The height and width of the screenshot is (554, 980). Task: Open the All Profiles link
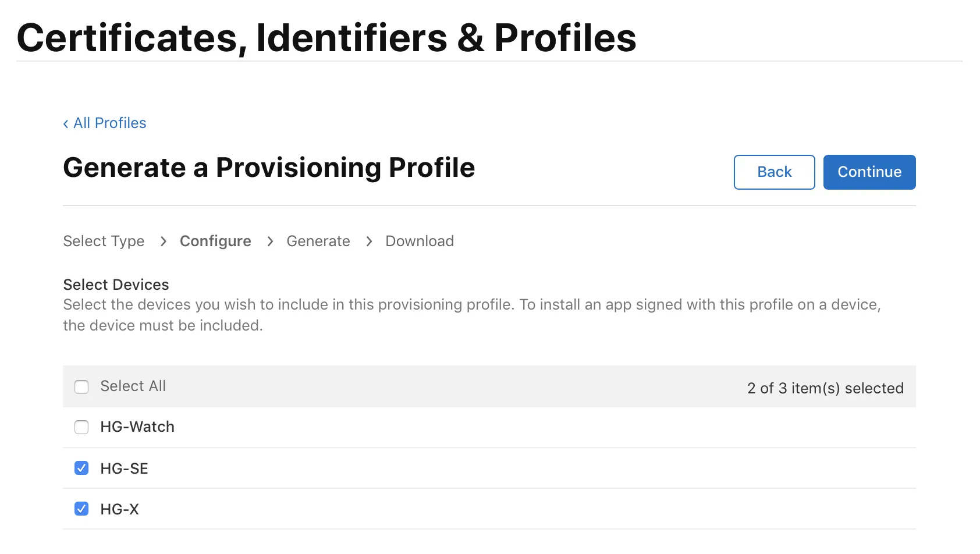pos(109,123)
